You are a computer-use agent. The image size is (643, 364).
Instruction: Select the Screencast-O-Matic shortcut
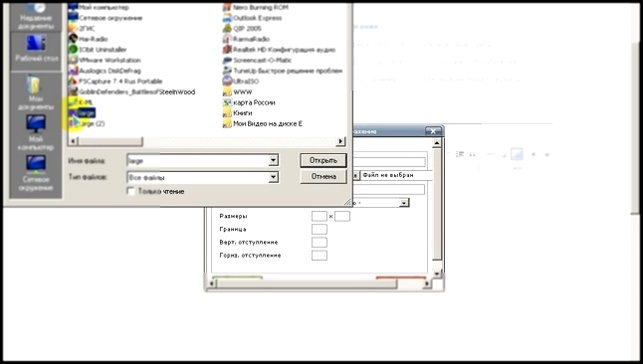click(257, 61)
